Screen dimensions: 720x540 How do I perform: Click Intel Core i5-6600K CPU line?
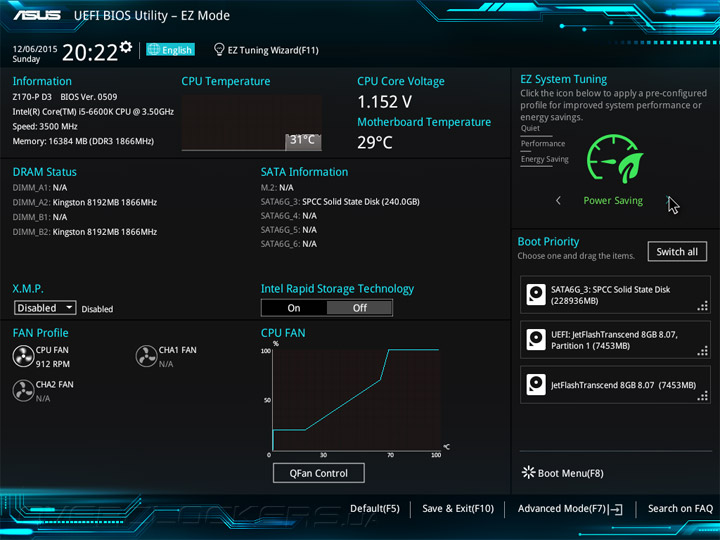coord(93,112)
